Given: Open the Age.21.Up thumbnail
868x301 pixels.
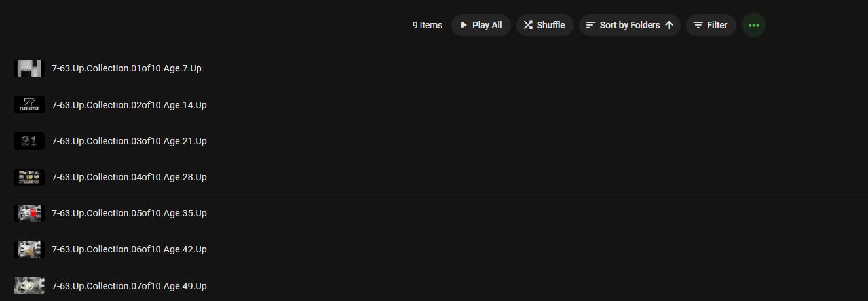Looking at the screenshot, I should coord(29,141).
